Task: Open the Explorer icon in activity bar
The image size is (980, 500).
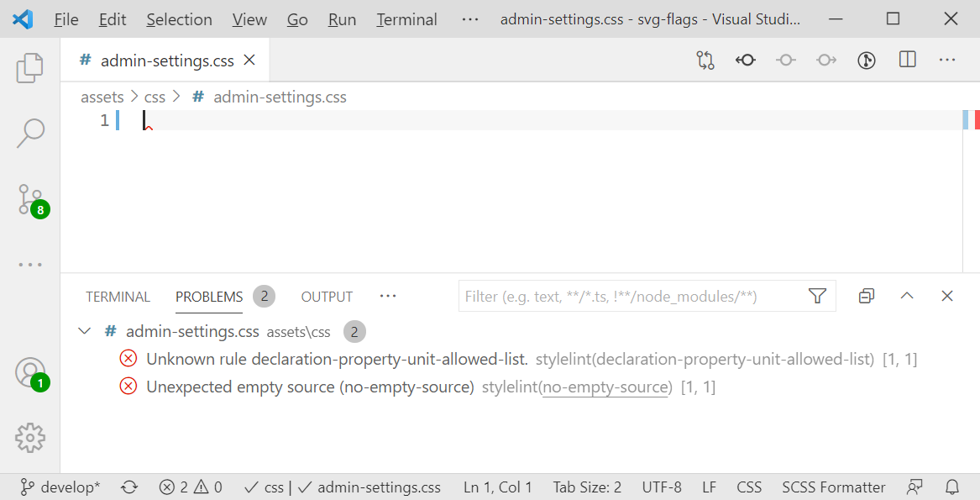Action: pyautogui.click(x=30, y=67)
